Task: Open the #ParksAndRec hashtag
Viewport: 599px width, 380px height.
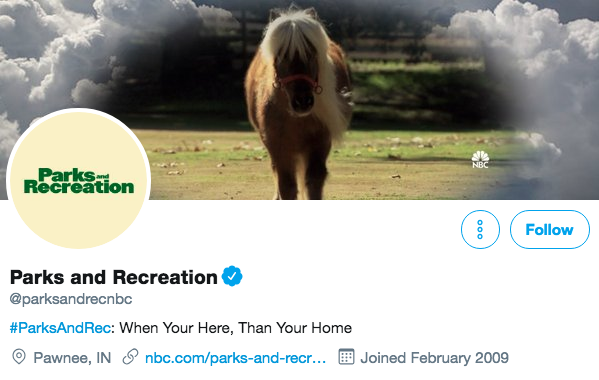Action: point(60,328)
